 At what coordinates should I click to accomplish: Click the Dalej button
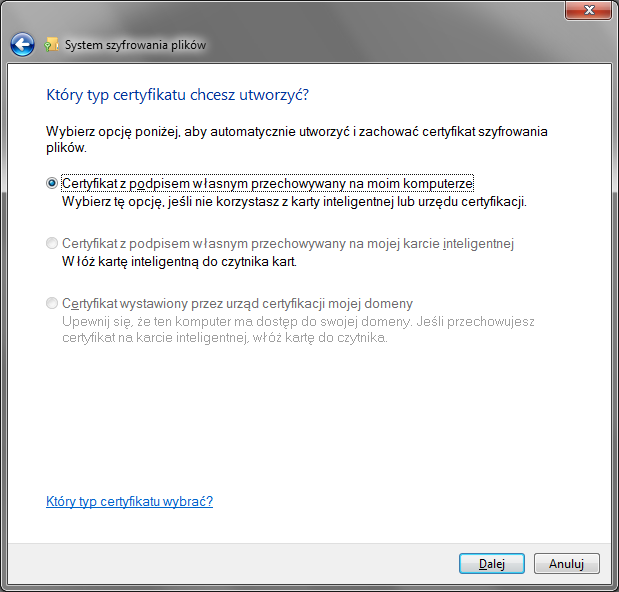[x=491, y=564]
